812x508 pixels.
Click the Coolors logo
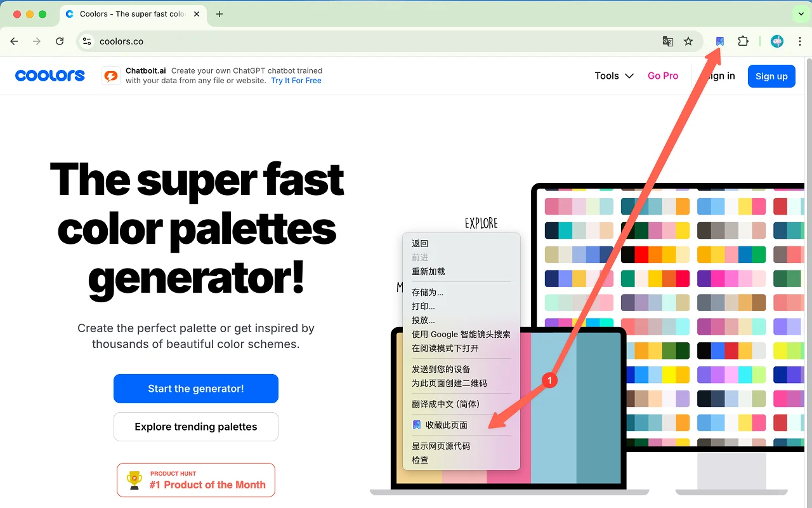50,76
